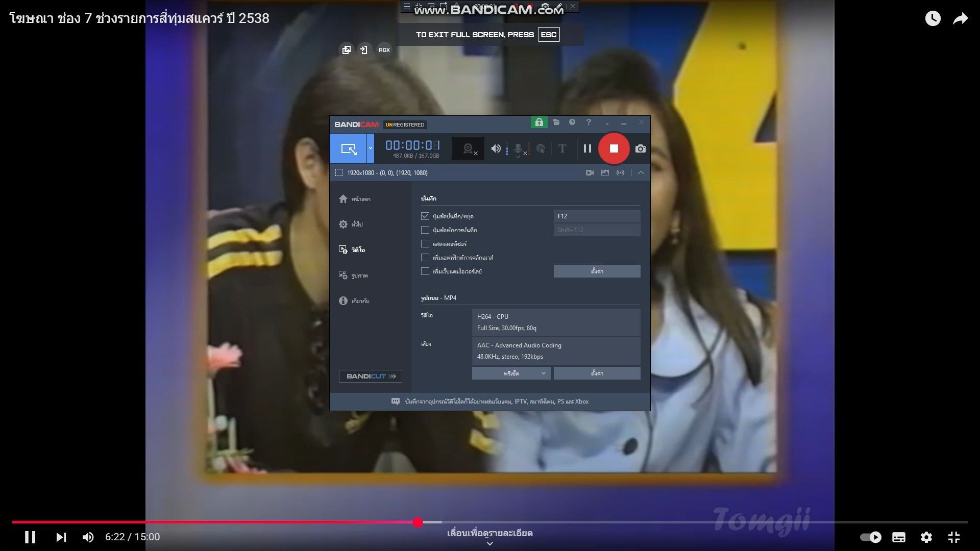Click the Share arrow icon
980x551 pixels.
(961, 18)
